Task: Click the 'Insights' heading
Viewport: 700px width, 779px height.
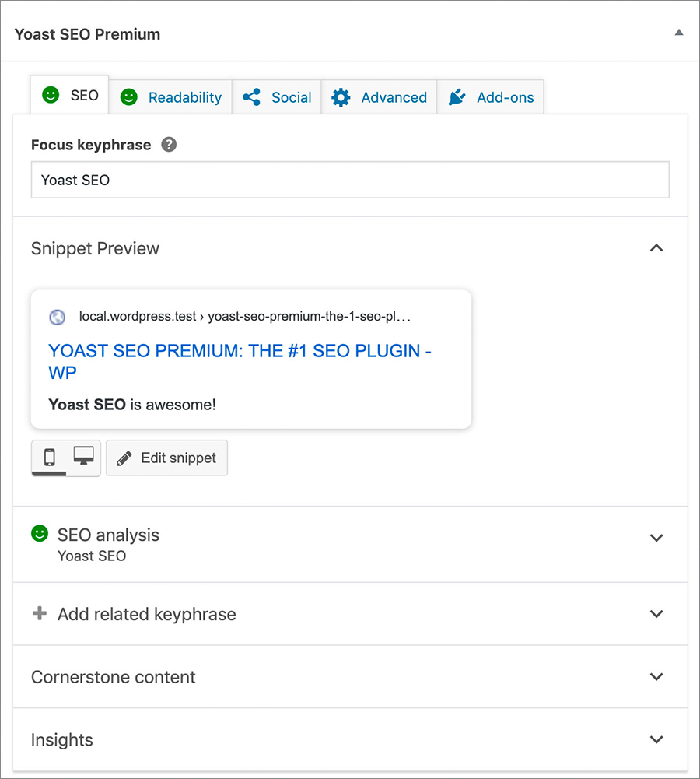Action: [62, 740]
